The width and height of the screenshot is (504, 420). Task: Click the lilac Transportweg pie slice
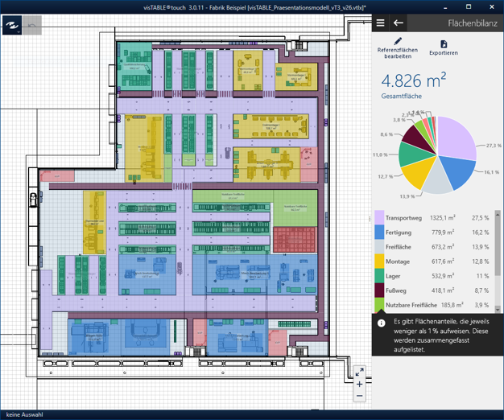(456, 138)
